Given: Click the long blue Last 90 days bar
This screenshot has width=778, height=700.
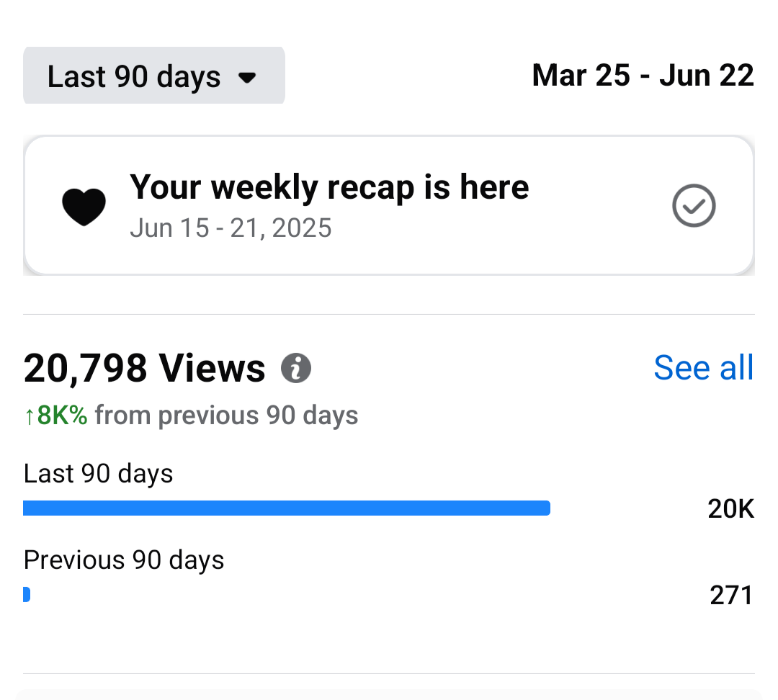Looking at the screenshot, I should coord(287,508).
